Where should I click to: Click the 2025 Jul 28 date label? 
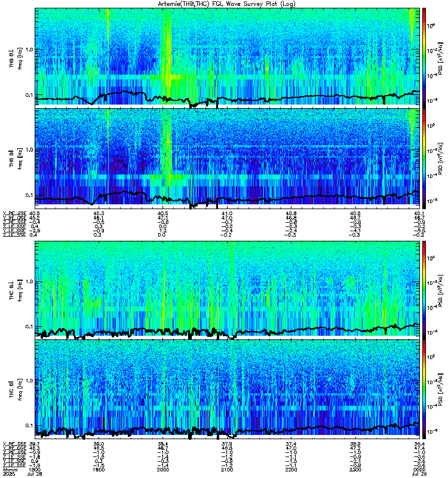[x=23, y=474]
